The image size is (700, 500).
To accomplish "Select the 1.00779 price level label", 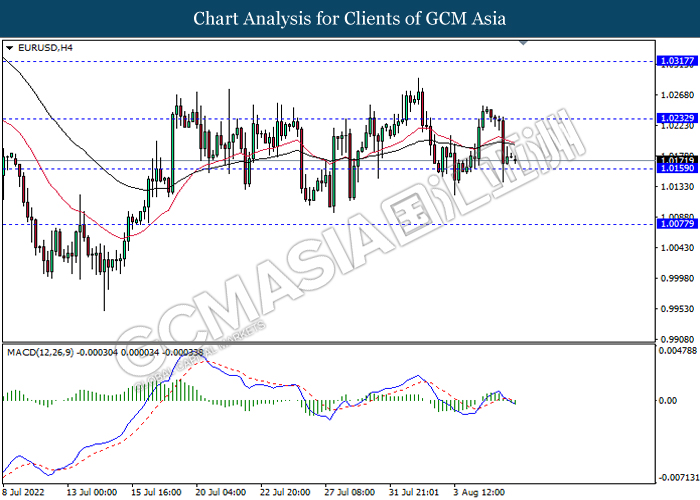I will pyautogui.click(x=677, y=224).
